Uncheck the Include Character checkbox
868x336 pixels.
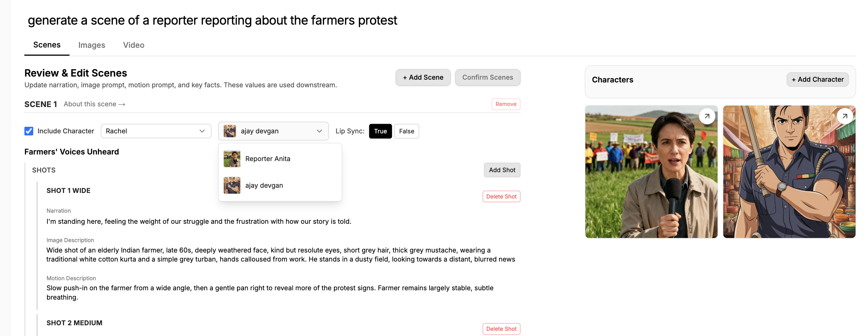point(29,131)
